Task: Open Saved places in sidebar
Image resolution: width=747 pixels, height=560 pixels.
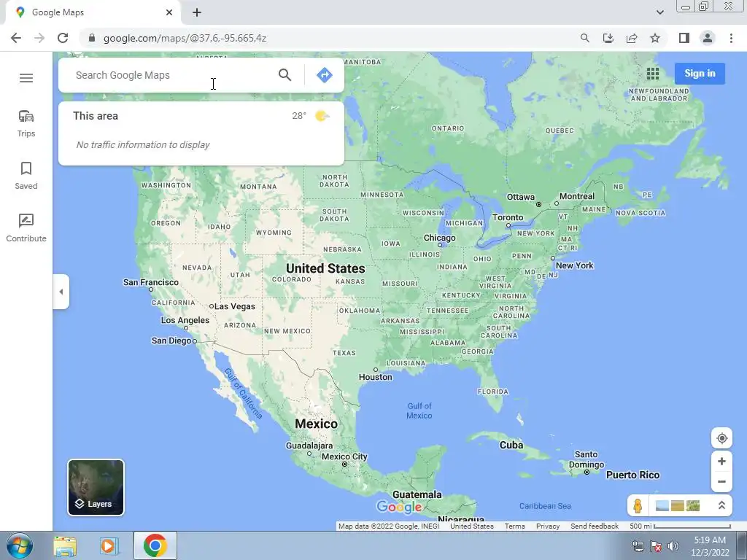Action: [26, 176]
